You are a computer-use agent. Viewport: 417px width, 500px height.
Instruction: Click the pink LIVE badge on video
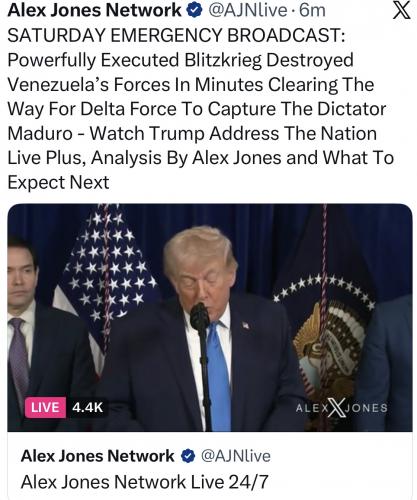click(45, 407)
